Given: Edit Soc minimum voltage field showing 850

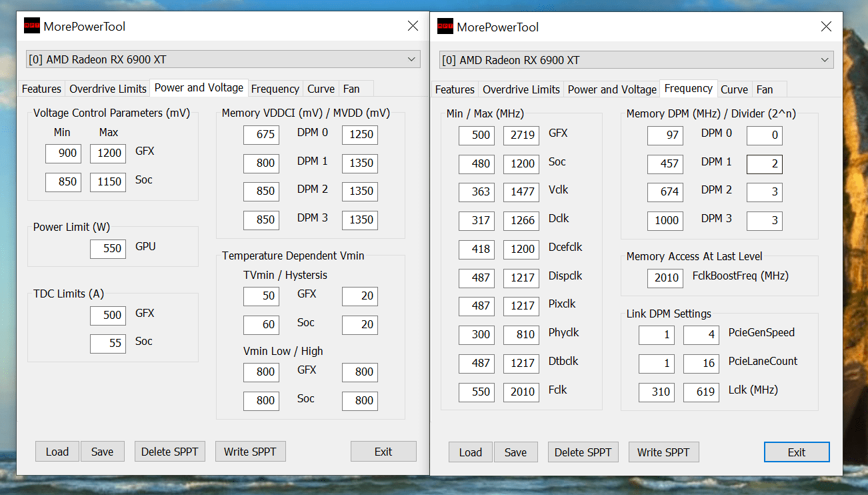Looking at the screenshot, I should [x=63, y=182].
